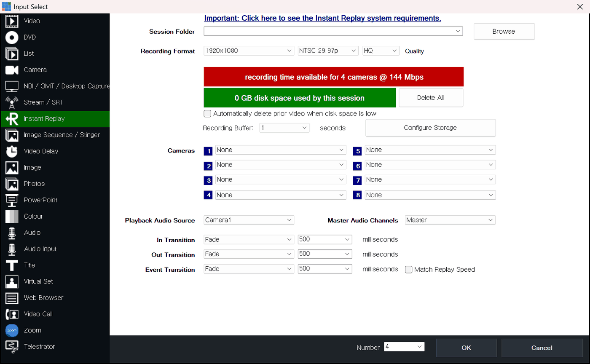Click the PowerPoint presentation icon

12,200
